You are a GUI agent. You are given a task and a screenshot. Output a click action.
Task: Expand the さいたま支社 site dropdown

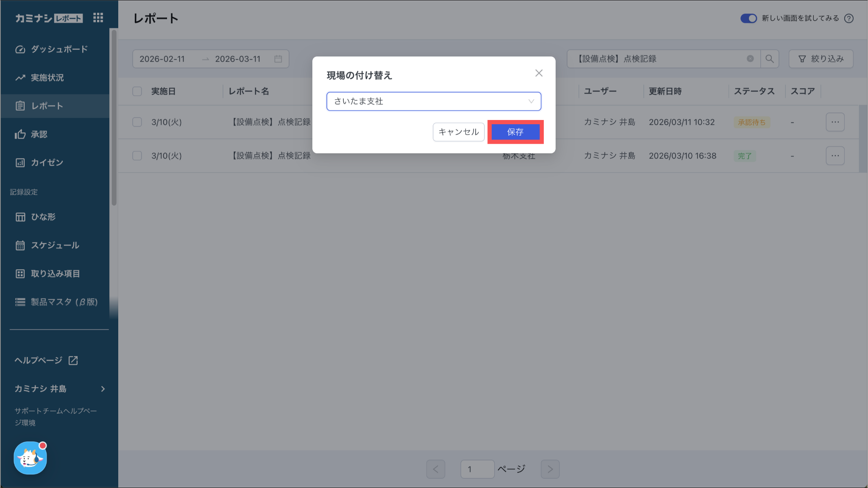coord(434,101)
